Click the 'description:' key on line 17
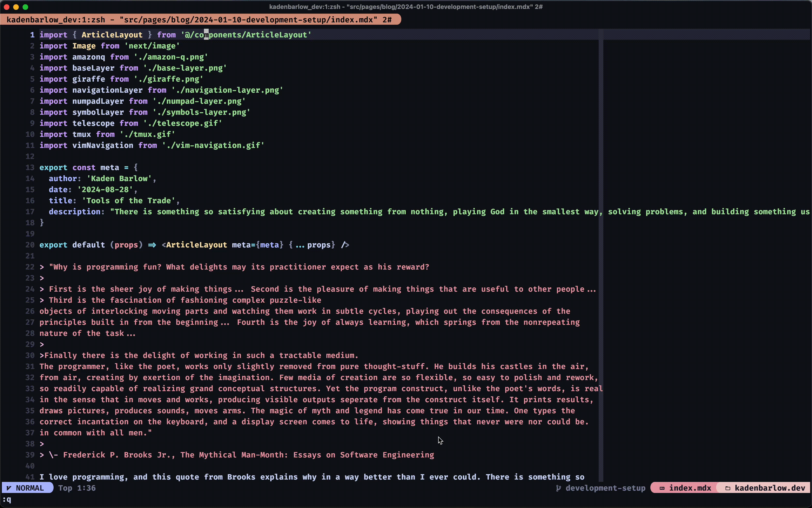This screenshot has height=508, width=812. pos(77,212)
